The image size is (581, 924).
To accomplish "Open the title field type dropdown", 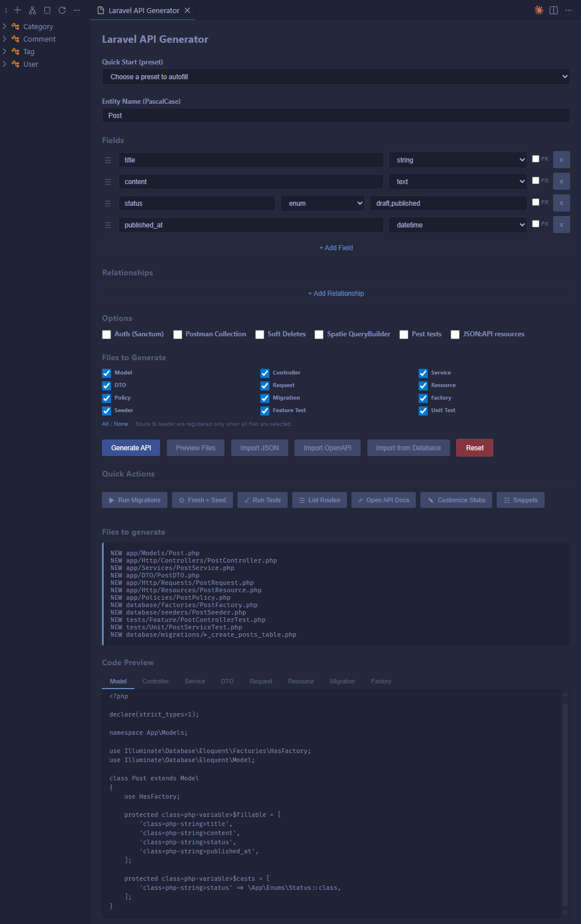I will 459,160.
